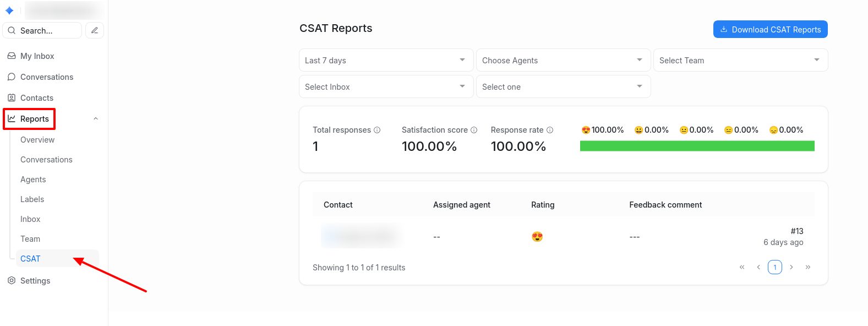Navigate to the Agents report
Image resolution: width=868 pixels, height=326 pixels.
33,180
